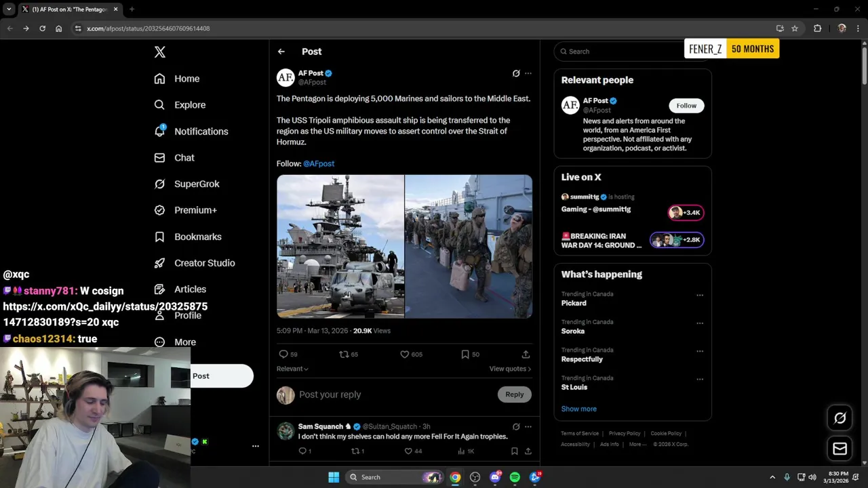Open more options for the St Louis trend
The width and height of the screenshot is (868, 488).
(700, 379)
